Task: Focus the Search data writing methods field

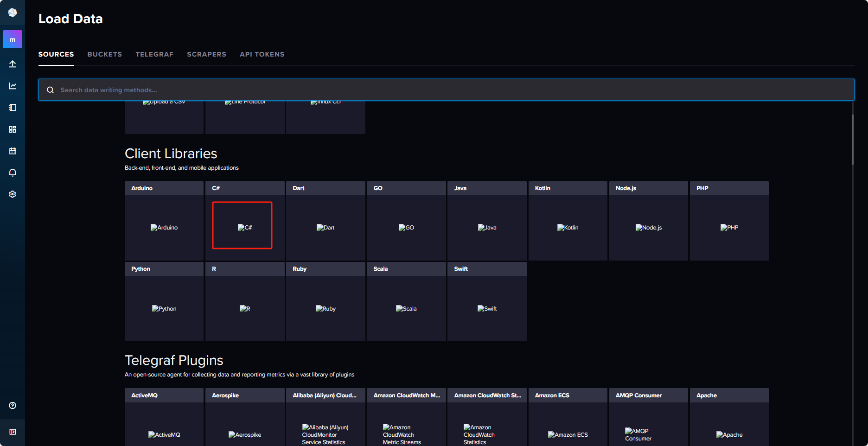Action: click(x=446, y=90)
